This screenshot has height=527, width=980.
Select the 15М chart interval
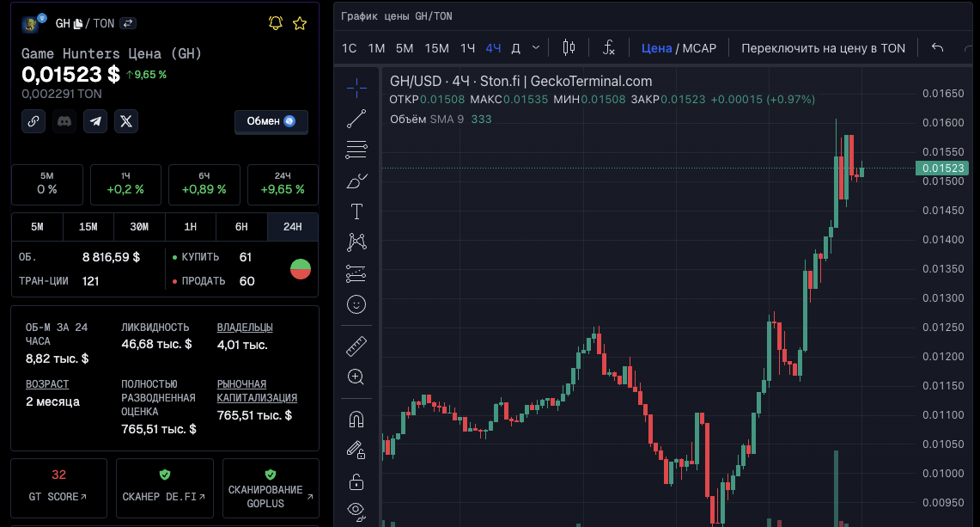pyautogui.click(x=436, y=48)
